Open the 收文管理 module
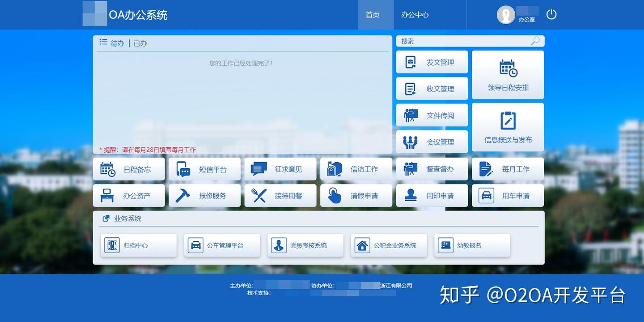 [x=432, y=88]
